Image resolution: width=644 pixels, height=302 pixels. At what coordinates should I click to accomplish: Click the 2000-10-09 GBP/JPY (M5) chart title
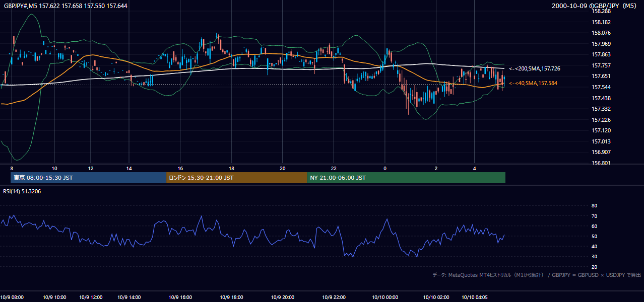click(x=594, y=6)
